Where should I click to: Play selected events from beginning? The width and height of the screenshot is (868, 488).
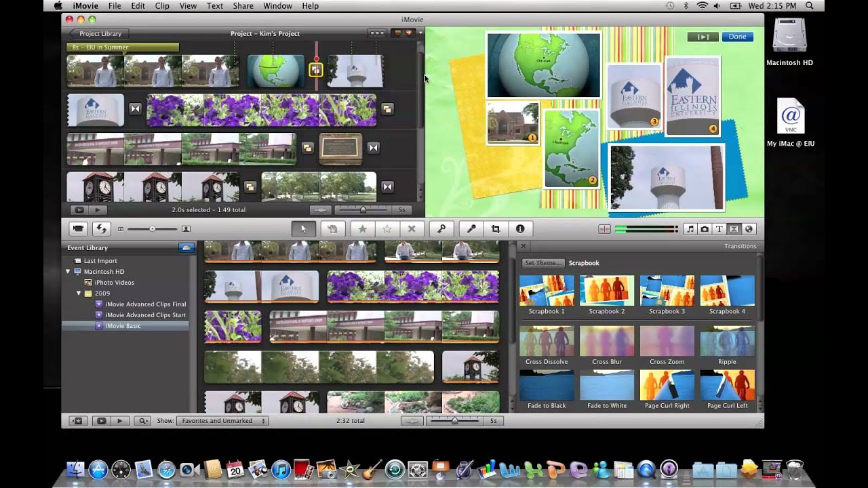pyautogui.click(x=119, y=421)
